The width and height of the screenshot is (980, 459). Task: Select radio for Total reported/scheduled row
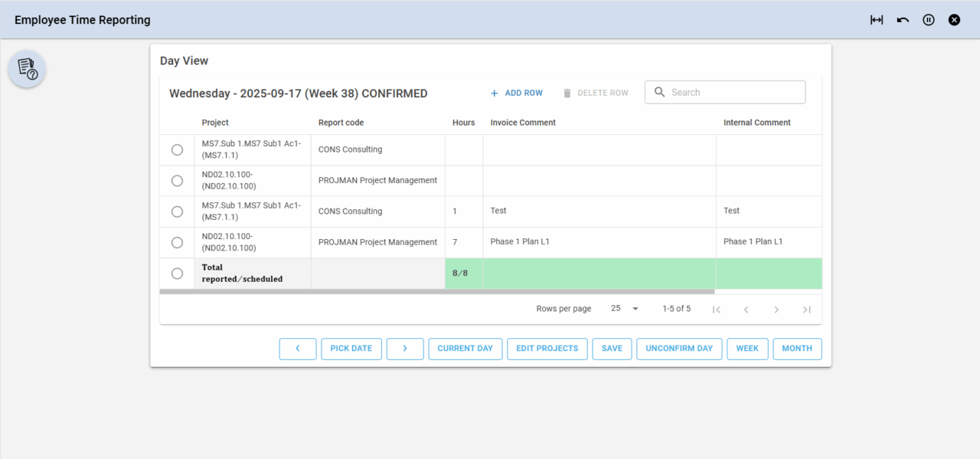177,274
